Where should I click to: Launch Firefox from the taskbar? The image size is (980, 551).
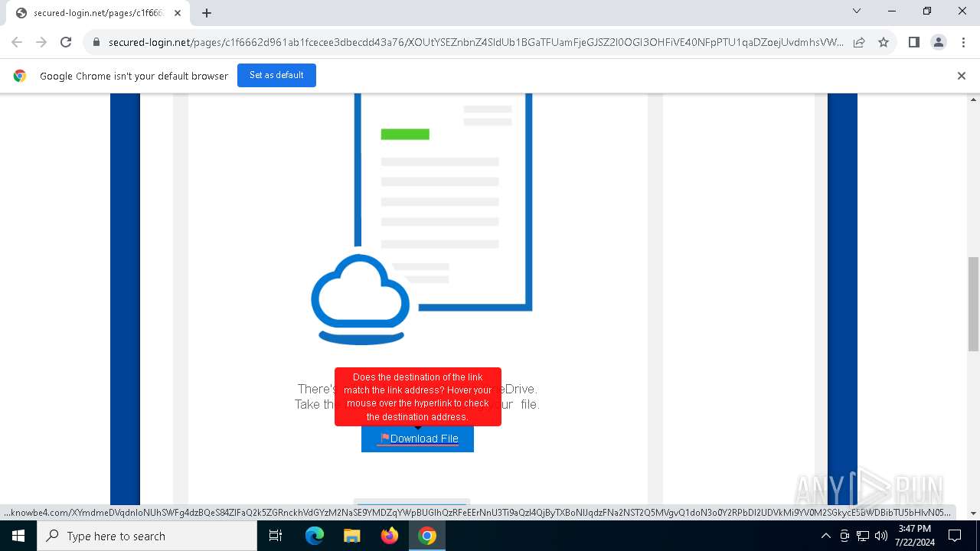tap(389, 536)
